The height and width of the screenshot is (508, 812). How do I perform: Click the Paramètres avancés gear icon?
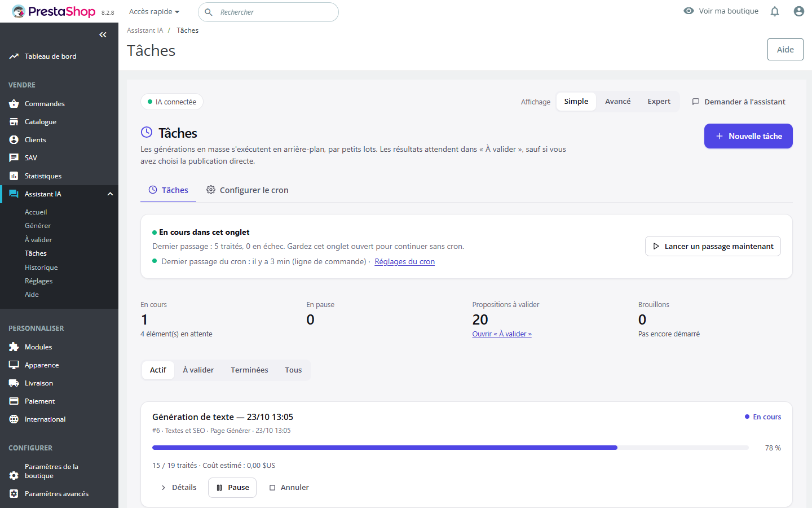point(14,494)
